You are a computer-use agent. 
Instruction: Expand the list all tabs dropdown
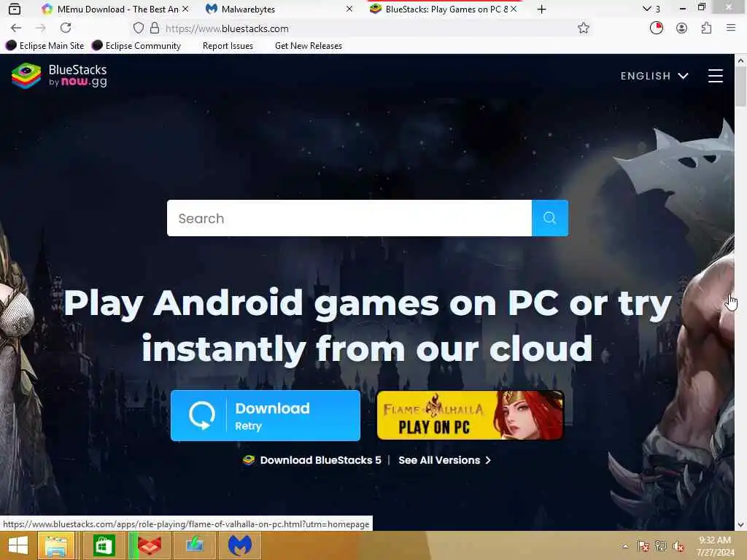point(651,9)
